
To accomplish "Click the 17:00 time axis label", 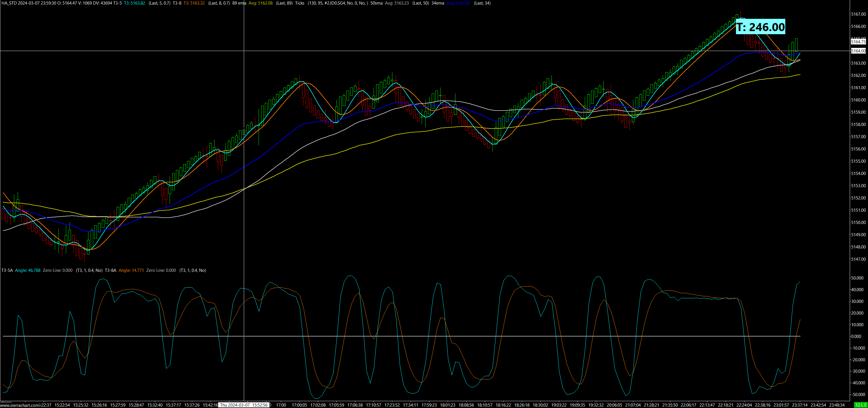I will (281, 405).
